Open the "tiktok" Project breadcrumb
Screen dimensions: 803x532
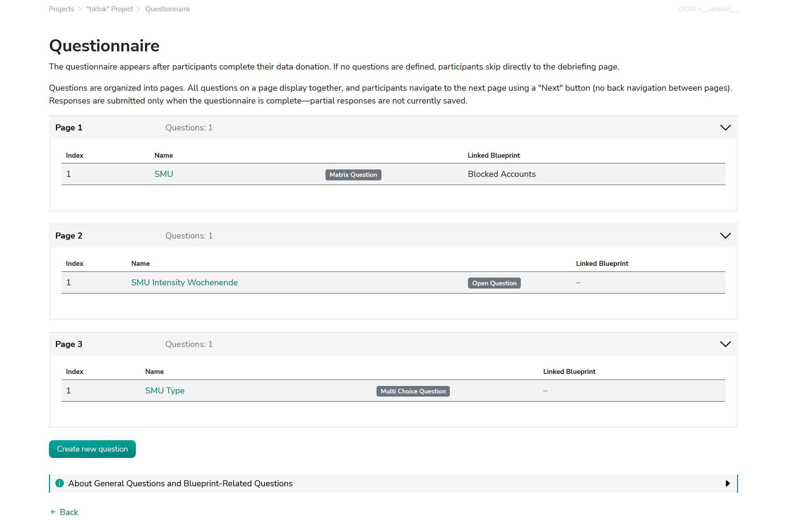point(110,9)
